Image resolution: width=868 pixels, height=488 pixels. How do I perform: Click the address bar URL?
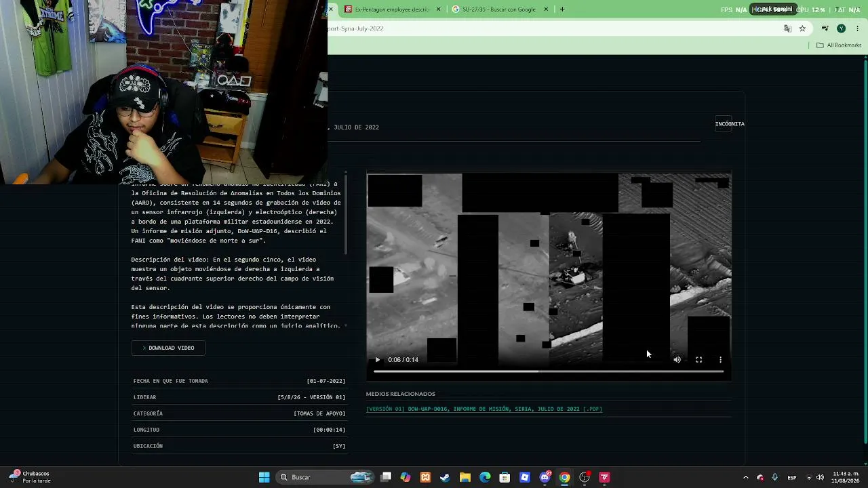click(357, 28)
